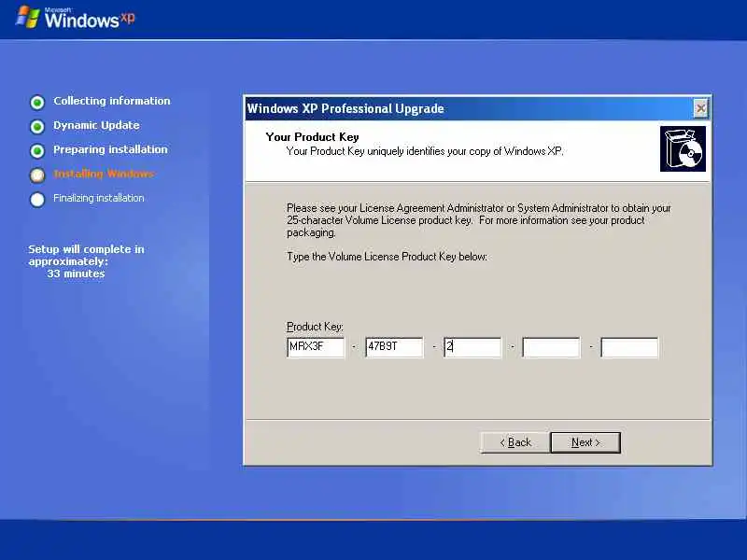Click the "Installing Windows" step text
This screenshot has height=560, width=747.
[x=104, y=174]
